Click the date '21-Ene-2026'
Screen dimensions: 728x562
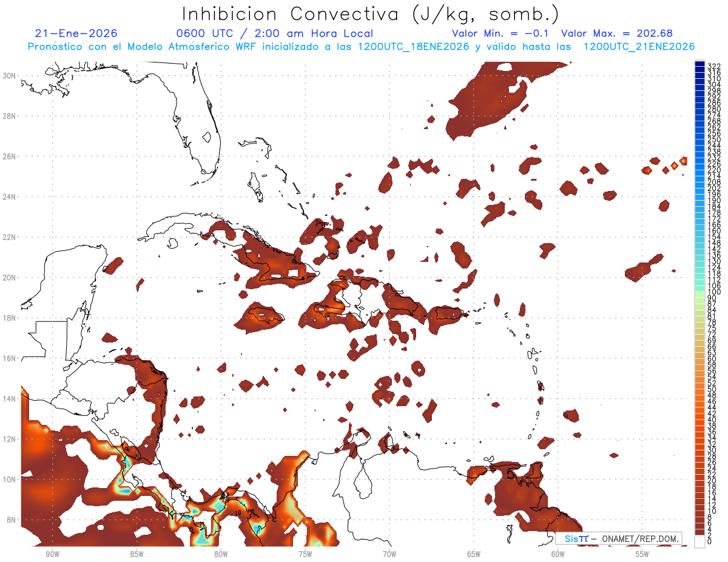tap(76, 33)
